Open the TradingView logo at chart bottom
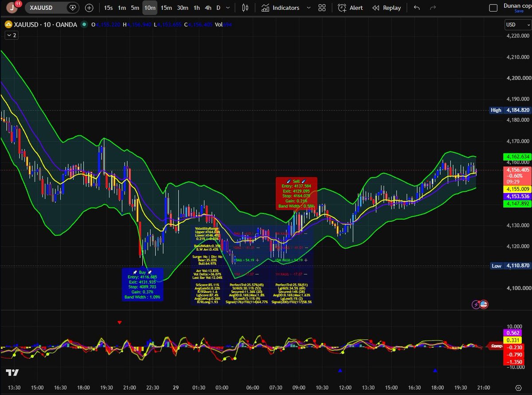532x395 pixels. (12, 372)
